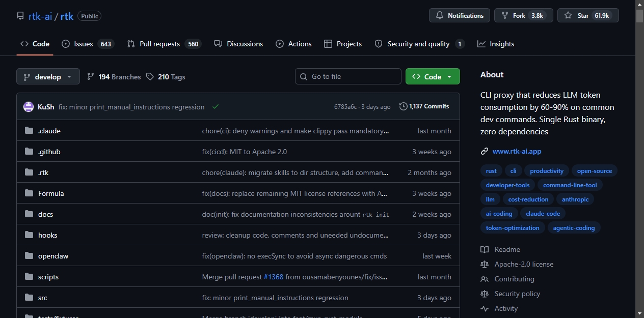
Task: Click the KuSh author avatar
Action: coord(29,107)
